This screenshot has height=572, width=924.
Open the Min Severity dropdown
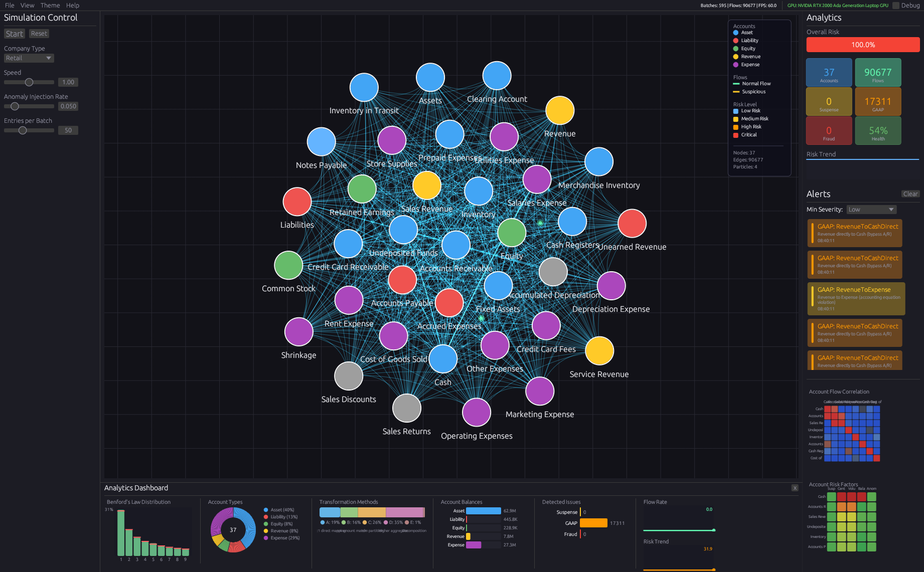click(871, 209)
